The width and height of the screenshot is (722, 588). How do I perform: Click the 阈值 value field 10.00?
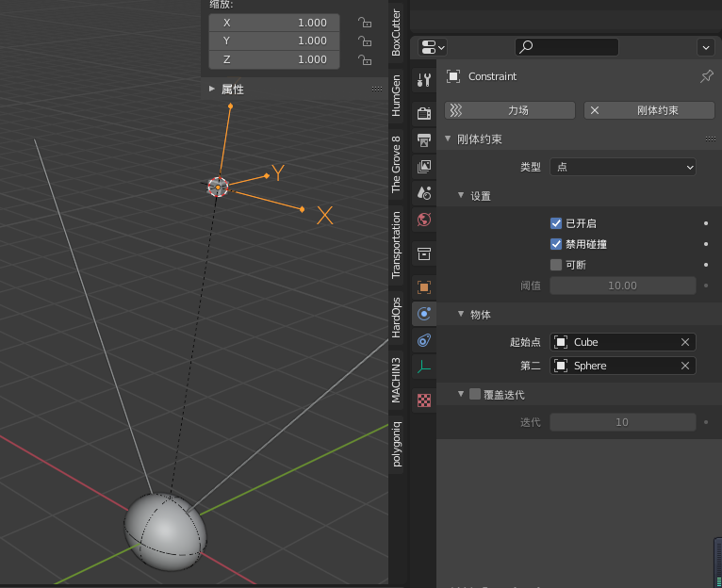click(622, 286)
